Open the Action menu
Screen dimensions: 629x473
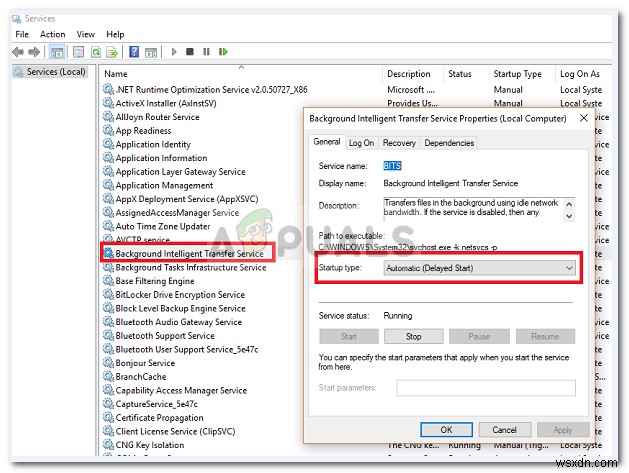tap(52, 35)
